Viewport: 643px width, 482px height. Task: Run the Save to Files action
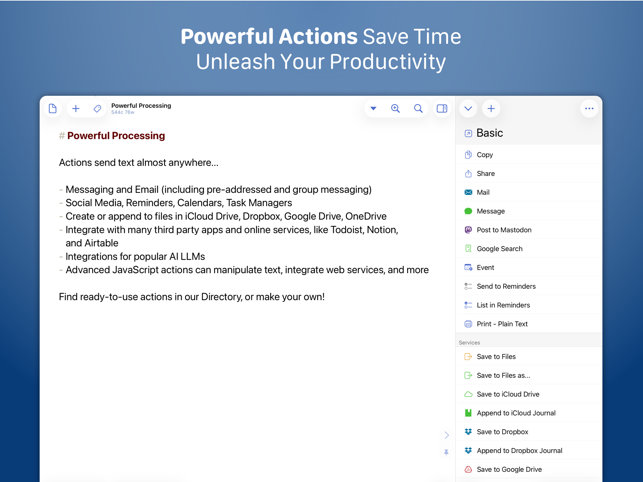coord(528,356)
